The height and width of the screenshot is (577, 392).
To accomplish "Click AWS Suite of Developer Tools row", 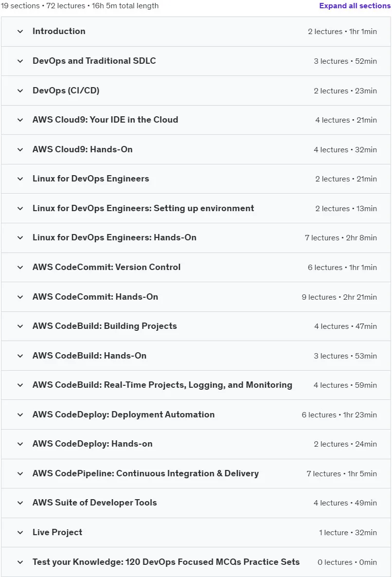I will point(196,503).
